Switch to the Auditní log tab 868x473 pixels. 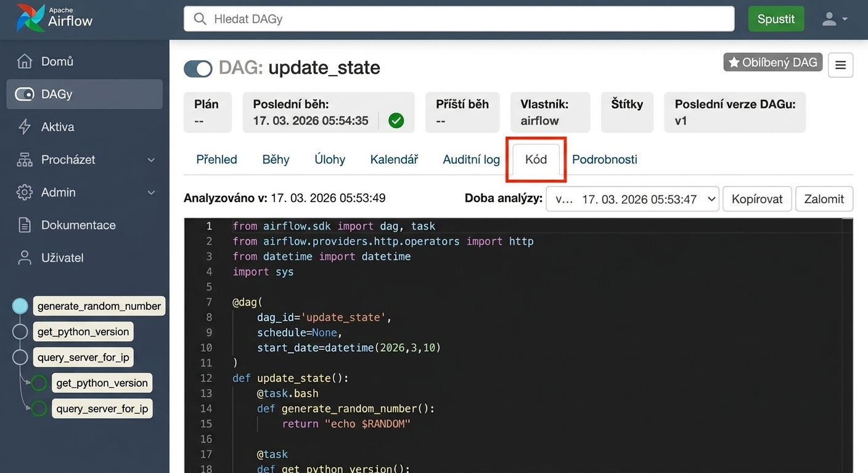[471, 160]
